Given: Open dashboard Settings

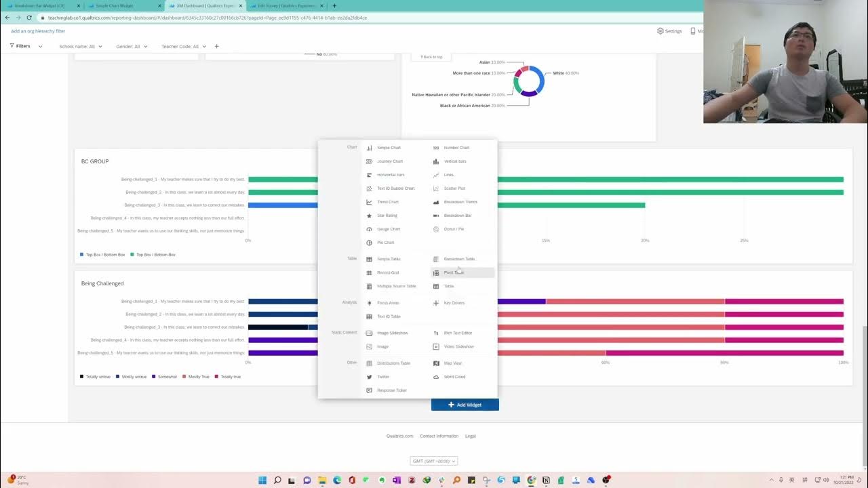Looking at the screenshot, I should 669,31.
